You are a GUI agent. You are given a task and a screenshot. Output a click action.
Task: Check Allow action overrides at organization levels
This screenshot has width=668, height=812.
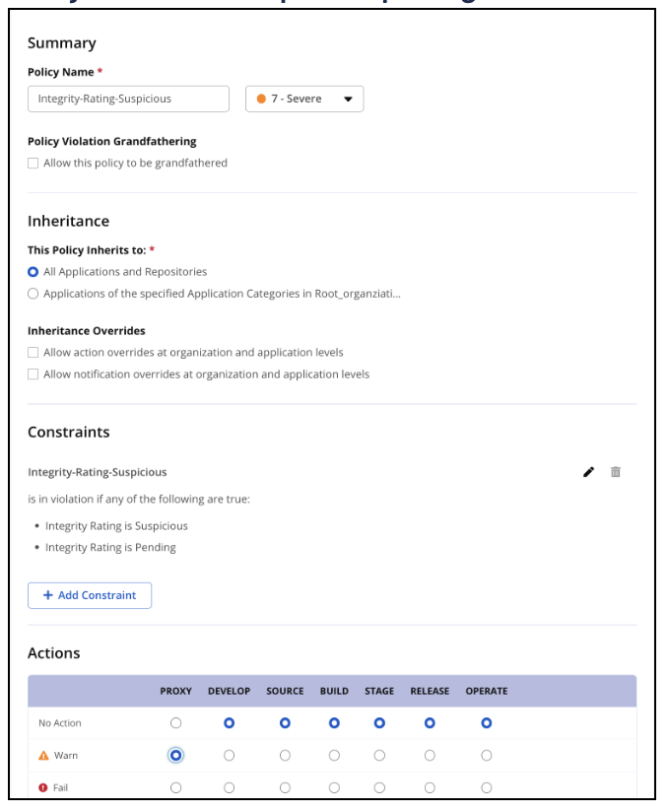pyautogui.click(x=33, y=353)
